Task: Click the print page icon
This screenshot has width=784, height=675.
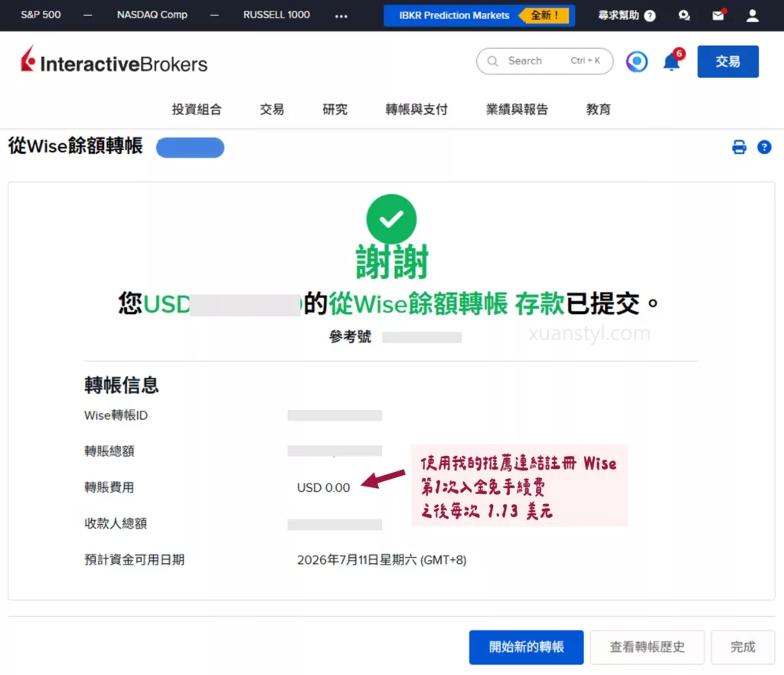Action: 739,147
